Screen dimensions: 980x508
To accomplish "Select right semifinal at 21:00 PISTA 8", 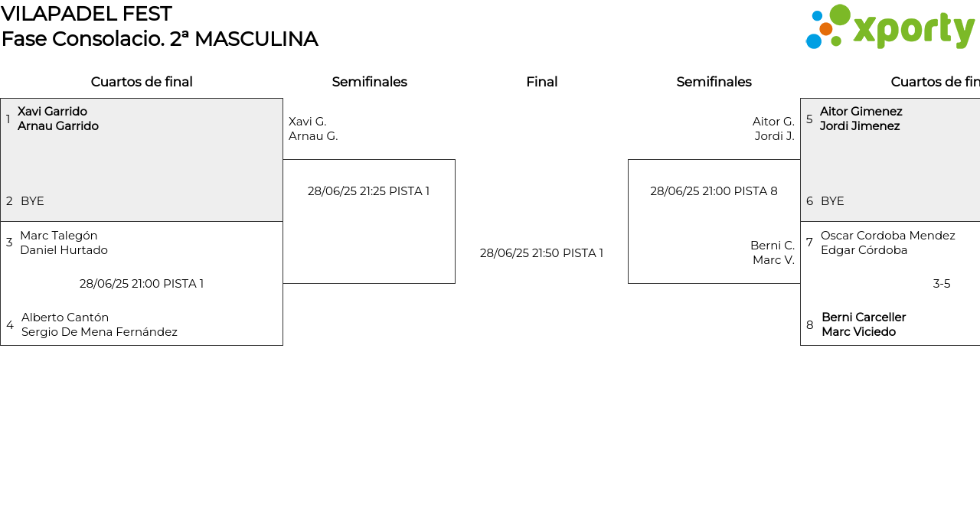I will point(714,191).
